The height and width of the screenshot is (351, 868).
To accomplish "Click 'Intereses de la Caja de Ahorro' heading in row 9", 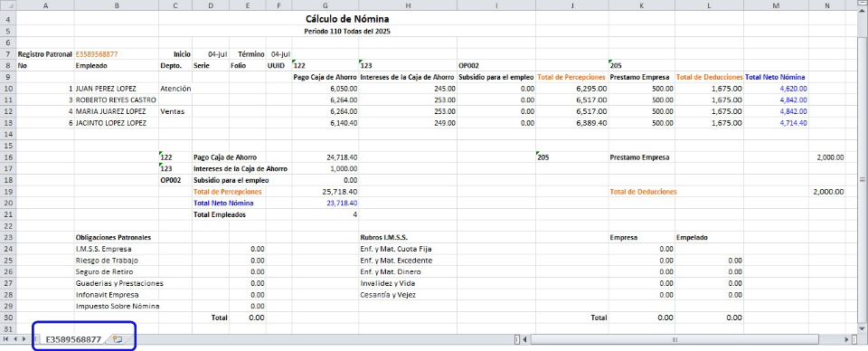I will [x=408, y=77].
